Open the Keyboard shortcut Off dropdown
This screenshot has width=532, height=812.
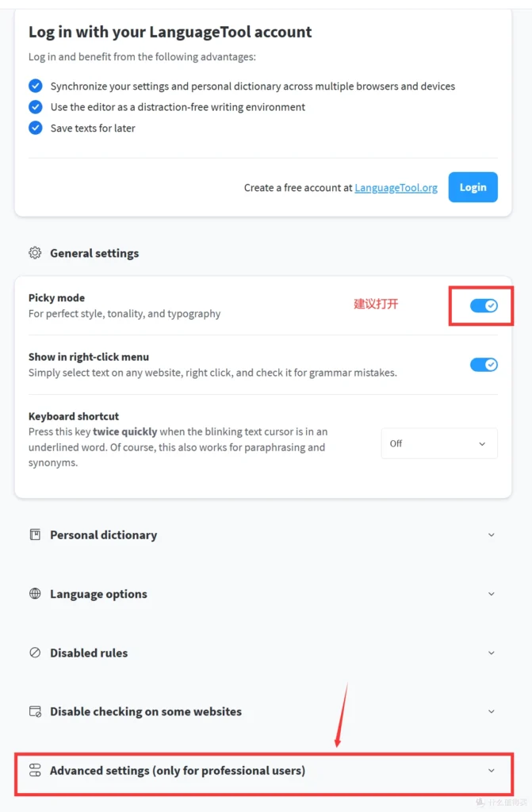click(439, 443)
